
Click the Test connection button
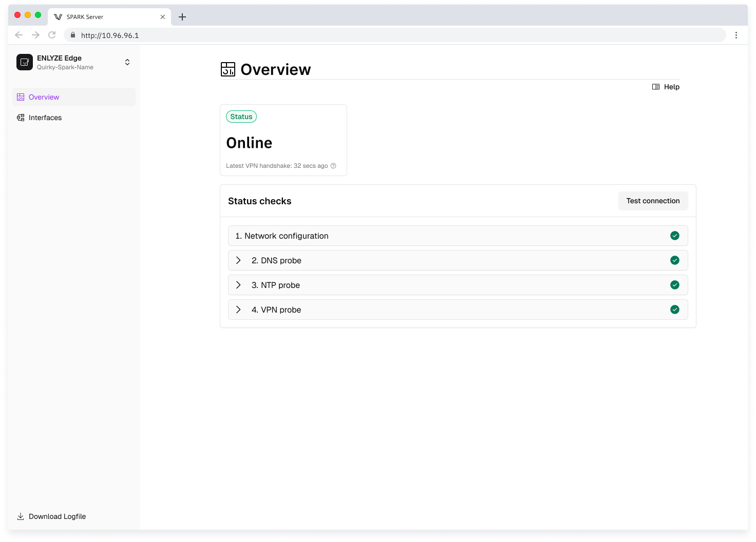653,201
